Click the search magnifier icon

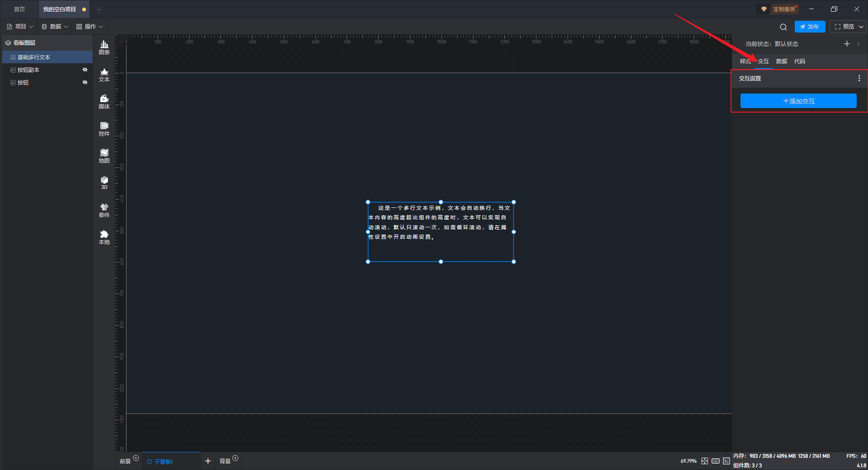click(783, 27)
